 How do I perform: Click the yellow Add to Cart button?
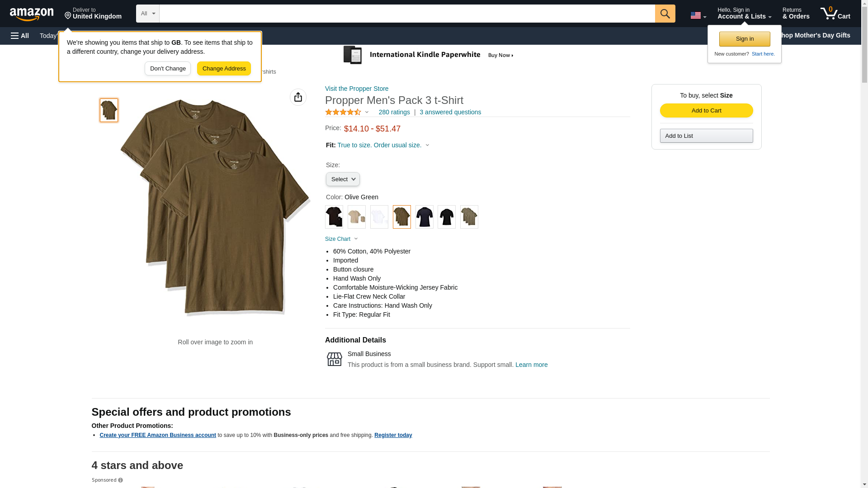click(706, 111)
